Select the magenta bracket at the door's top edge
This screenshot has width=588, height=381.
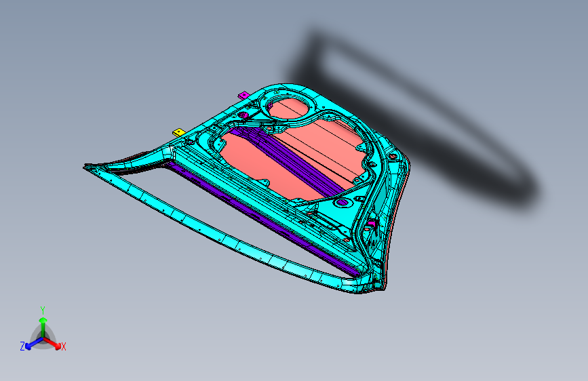[243, 95]
